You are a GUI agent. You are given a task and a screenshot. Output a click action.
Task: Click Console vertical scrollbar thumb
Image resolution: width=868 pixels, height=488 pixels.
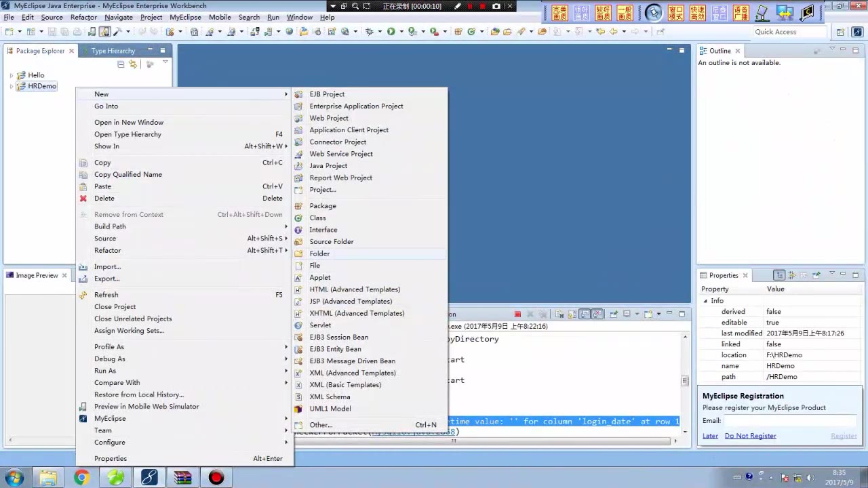685,381
